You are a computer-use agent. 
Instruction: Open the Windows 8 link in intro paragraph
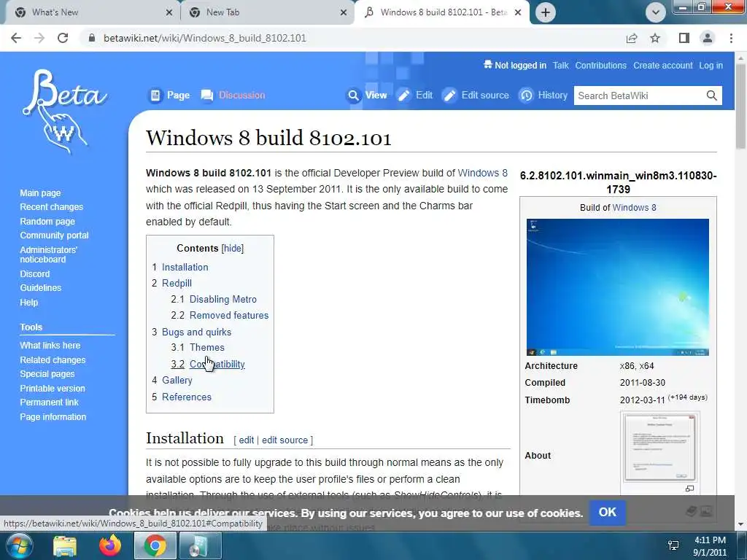[x=483, y=173]
